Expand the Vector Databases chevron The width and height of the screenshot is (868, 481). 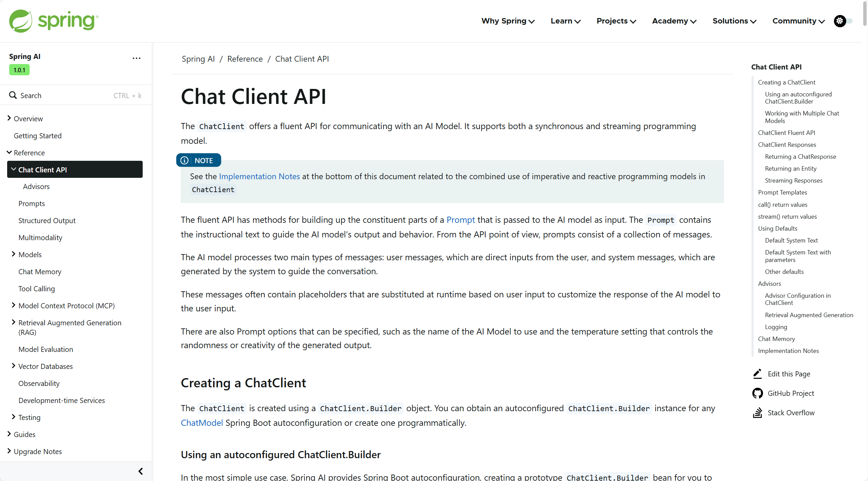[14, 366]
